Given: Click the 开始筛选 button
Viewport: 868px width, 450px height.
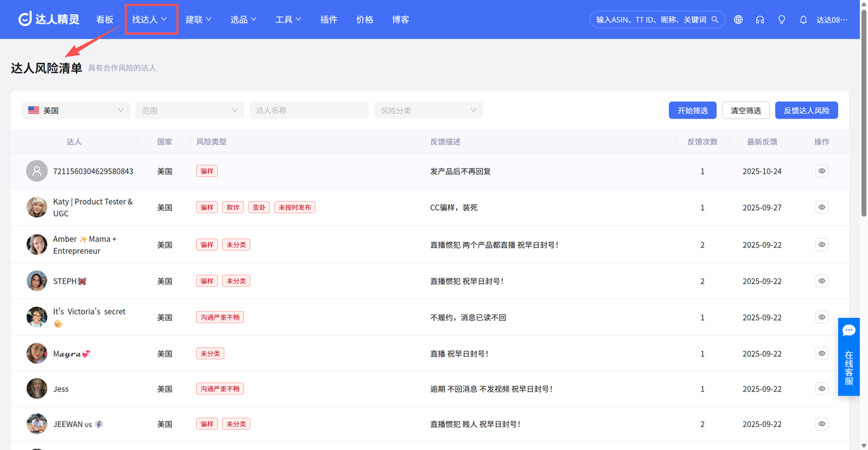Looking at the screenshot, I should (x=692, y=110).
